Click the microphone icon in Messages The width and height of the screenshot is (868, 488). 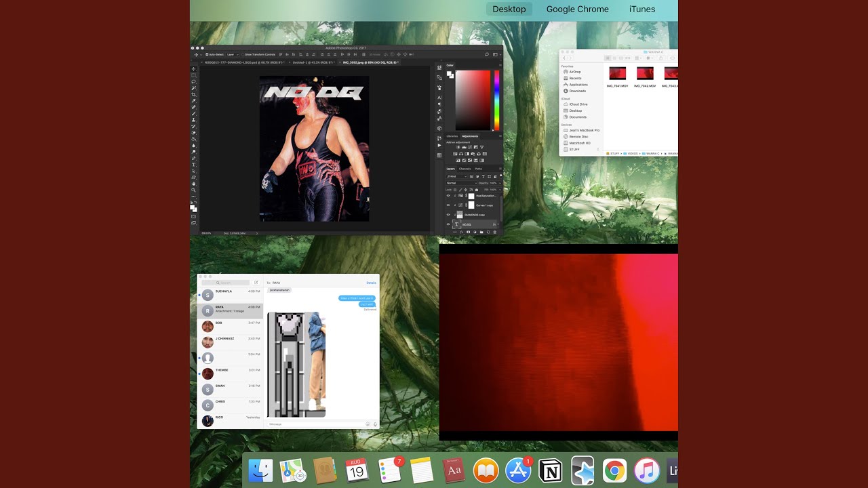[x=375, y=424]
